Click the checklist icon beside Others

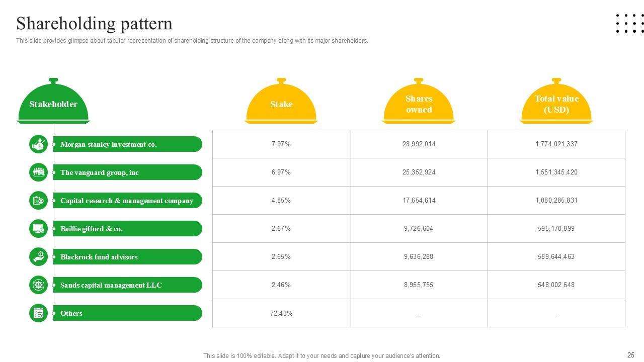coord(38,313)
